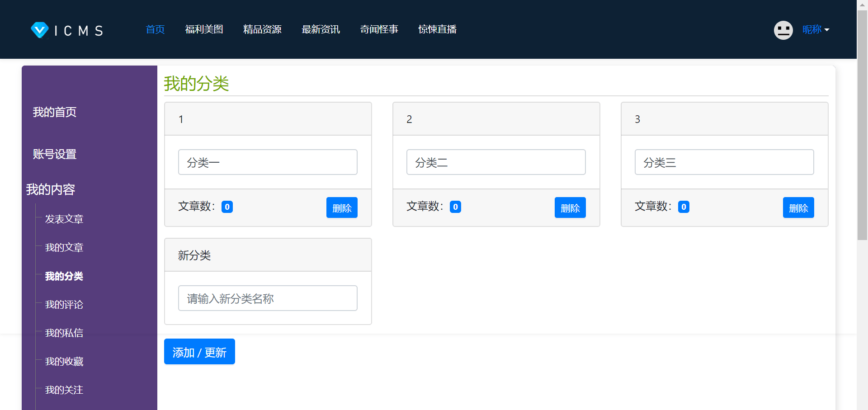
Task: Open the 惊悚直播 navigation item
Action: 437,29
